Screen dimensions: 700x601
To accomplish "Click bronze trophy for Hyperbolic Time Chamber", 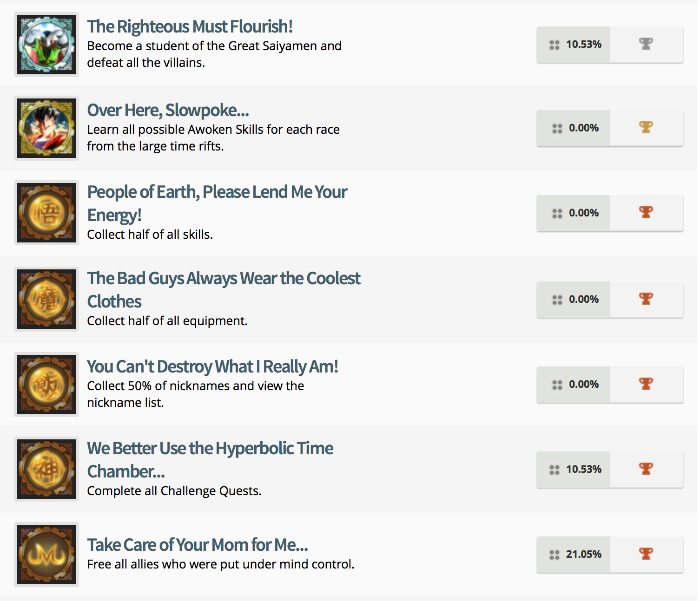I will click(x=646, y=469).
